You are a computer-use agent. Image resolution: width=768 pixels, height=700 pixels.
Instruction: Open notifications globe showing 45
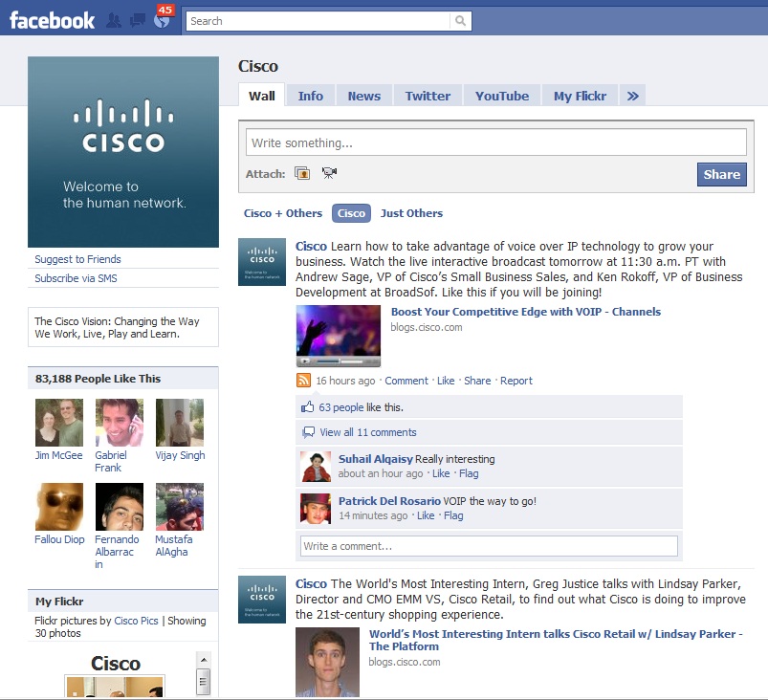(163, 19)
